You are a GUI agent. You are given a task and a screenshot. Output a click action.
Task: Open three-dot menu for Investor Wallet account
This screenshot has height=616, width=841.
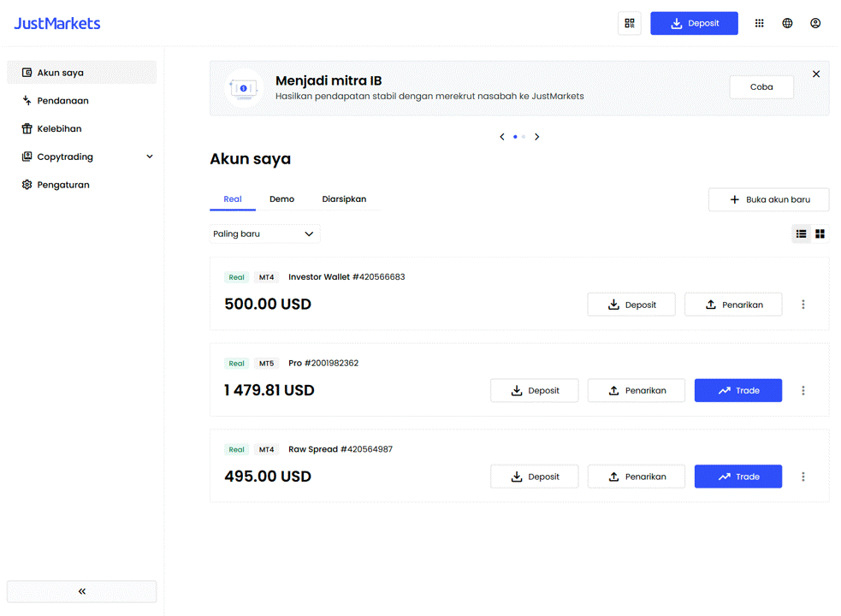point(803,305)
